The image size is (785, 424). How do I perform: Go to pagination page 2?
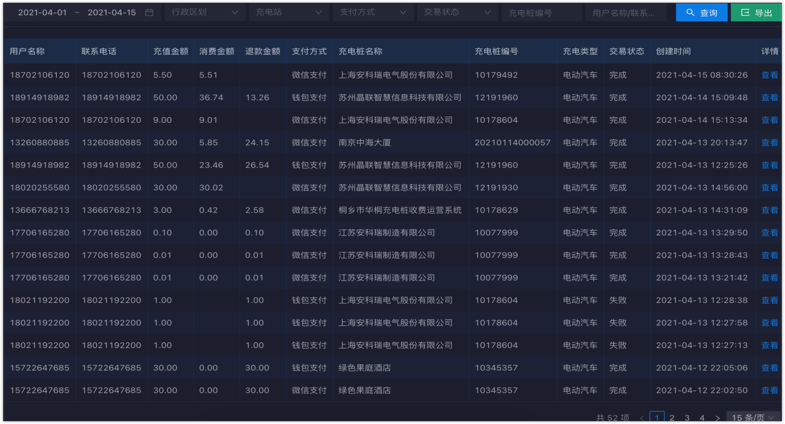672,417
